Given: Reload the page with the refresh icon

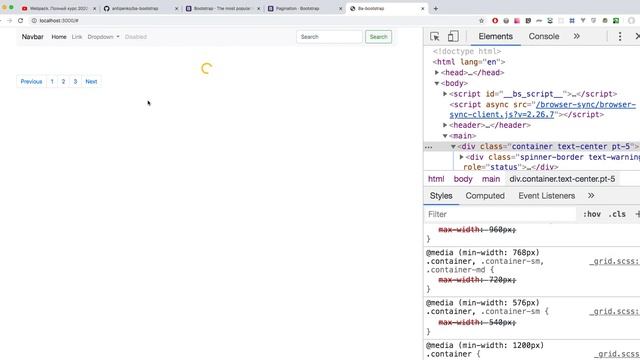Looking at the screenshot, I should pos(20,20).
